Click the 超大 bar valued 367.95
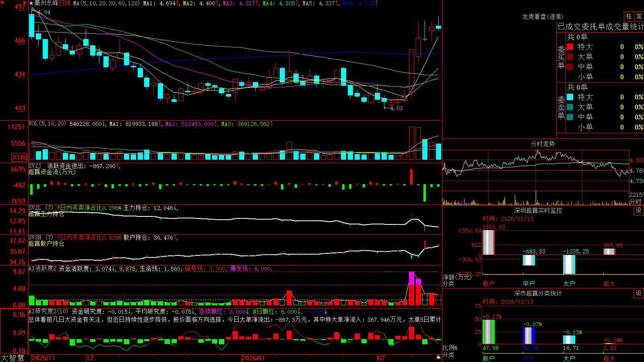Screen dimensions: 644x362 pyautogui.click(x=609, y=251)
